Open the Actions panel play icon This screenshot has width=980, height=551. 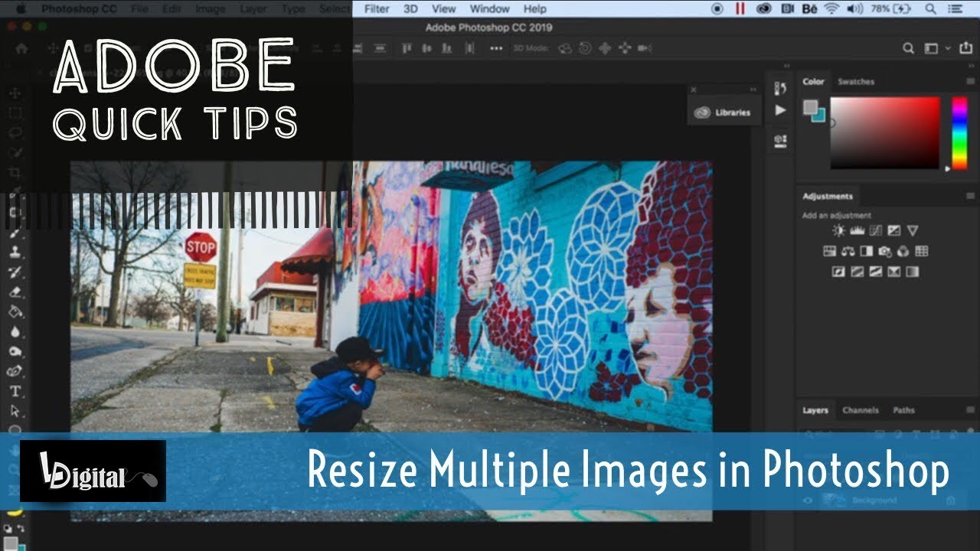(x=780, y=111)
